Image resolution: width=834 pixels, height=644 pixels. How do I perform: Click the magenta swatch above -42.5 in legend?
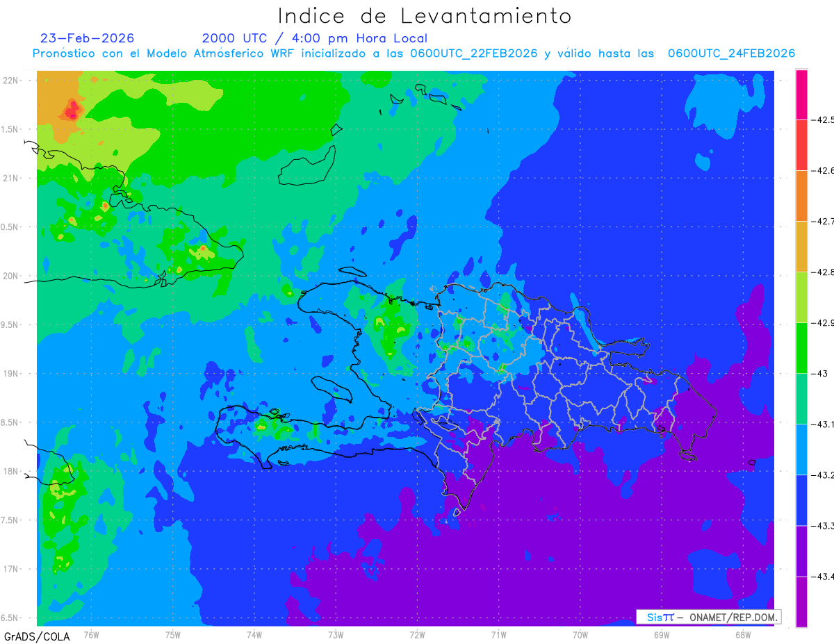coord(801,94)
